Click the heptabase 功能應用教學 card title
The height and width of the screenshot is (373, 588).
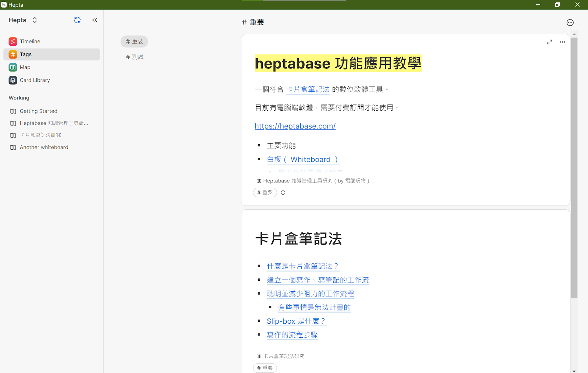pos(338,63)
